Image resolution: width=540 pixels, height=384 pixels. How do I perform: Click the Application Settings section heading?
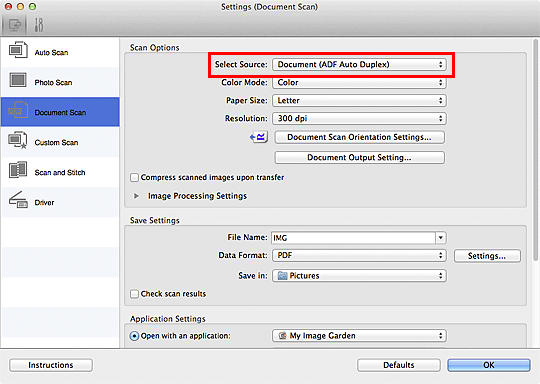(168, 319)
